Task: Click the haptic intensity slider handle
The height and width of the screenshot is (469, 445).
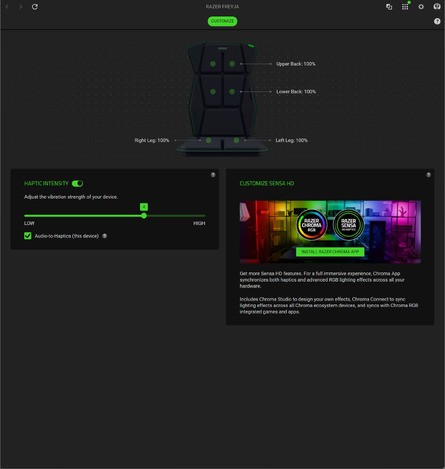Action: click(144, 216)
